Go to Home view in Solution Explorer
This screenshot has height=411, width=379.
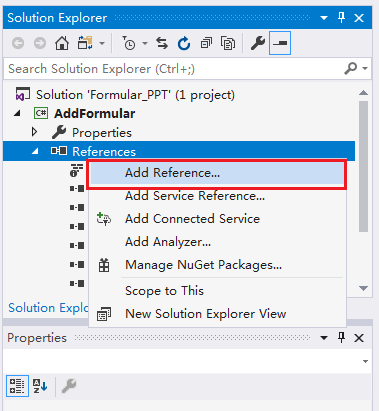click(x=62, y=43)
